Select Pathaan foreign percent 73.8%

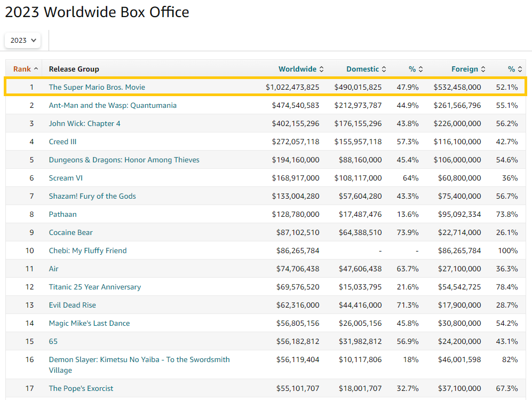(507, 214)
